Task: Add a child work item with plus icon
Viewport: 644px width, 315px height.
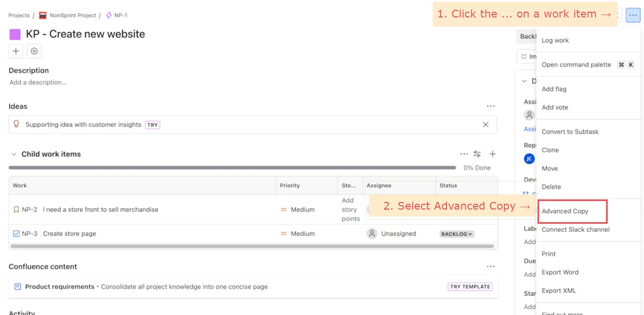Action: [493, 154]
